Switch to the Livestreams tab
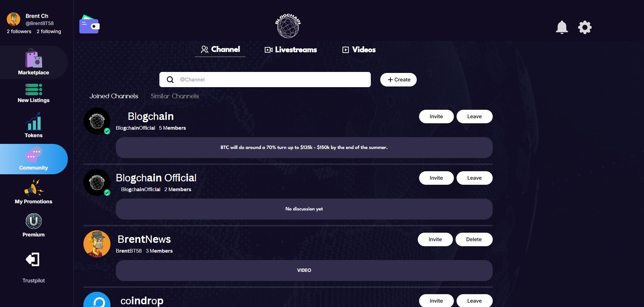The height and width of the screenshot is (307, 644). click(291, 50)
